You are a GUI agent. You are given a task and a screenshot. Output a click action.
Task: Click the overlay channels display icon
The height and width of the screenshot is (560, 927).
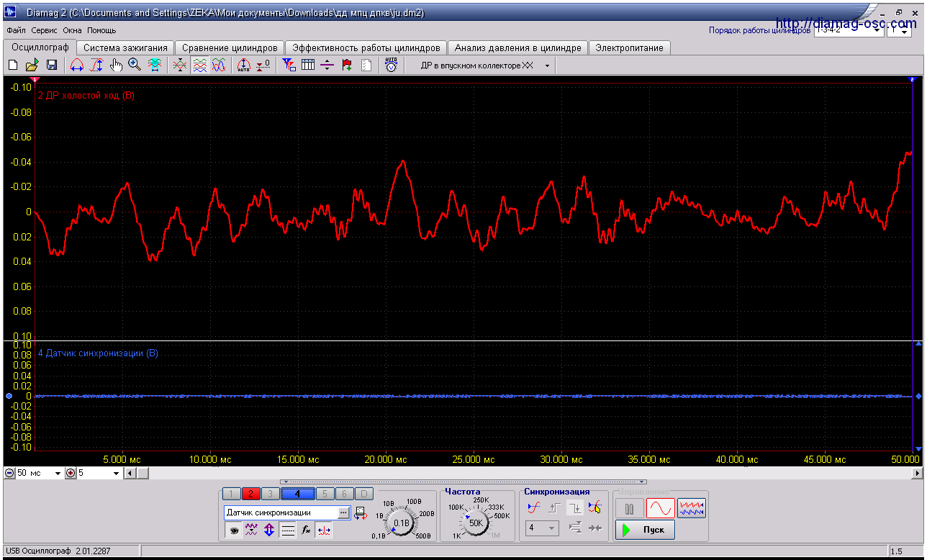point(180,66)
